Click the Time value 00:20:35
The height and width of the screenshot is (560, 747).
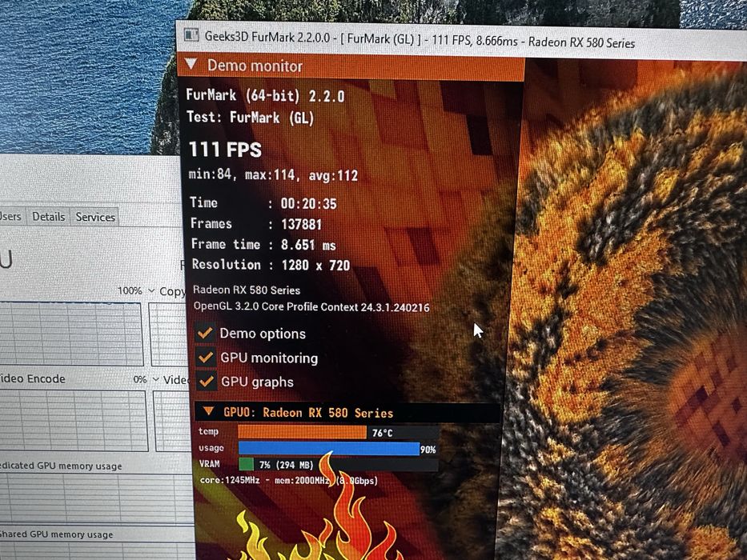point(309,204)
